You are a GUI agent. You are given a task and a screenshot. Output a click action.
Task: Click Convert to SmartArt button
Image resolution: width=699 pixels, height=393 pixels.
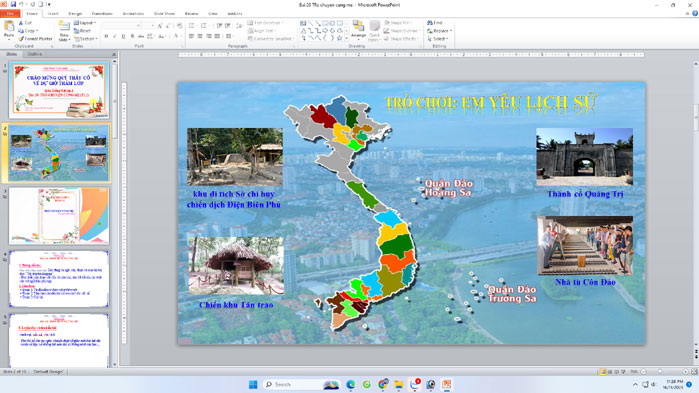point(270,39)
